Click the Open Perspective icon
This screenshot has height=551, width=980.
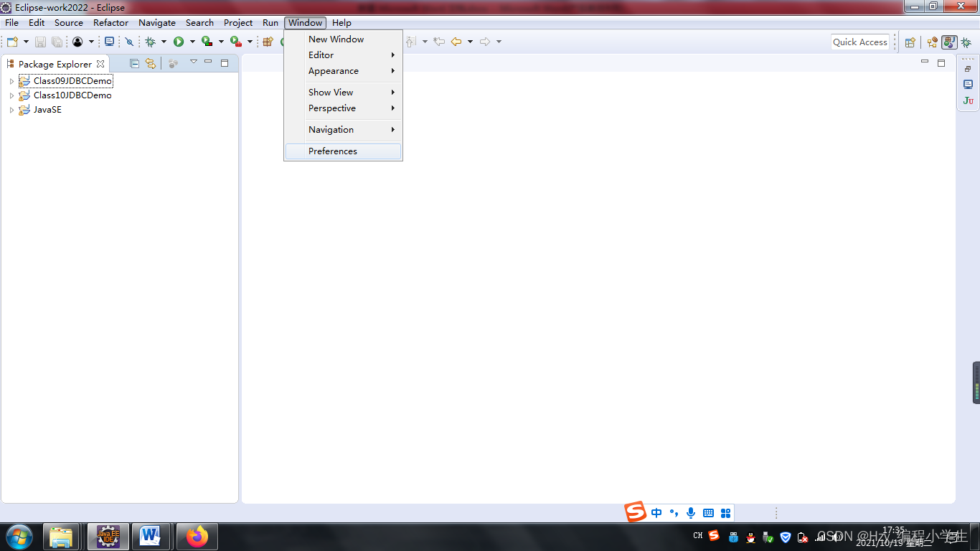tap(910, 42)
